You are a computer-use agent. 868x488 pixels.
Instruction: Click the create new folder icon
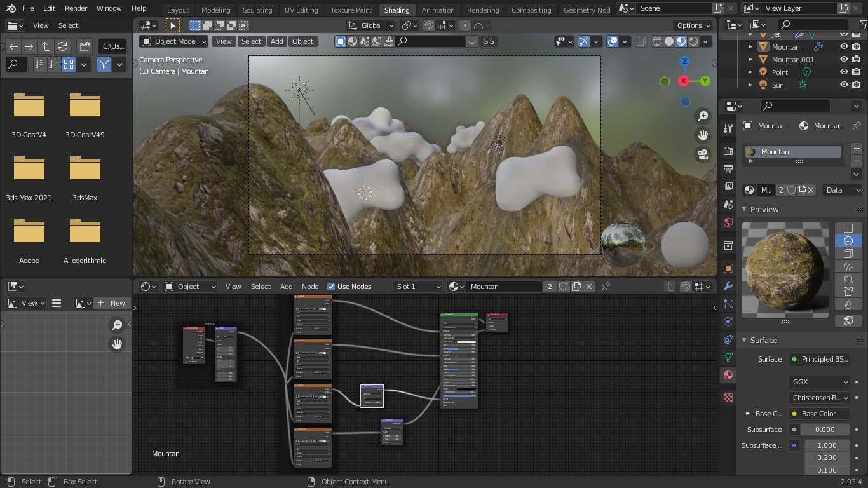(85, 46)
